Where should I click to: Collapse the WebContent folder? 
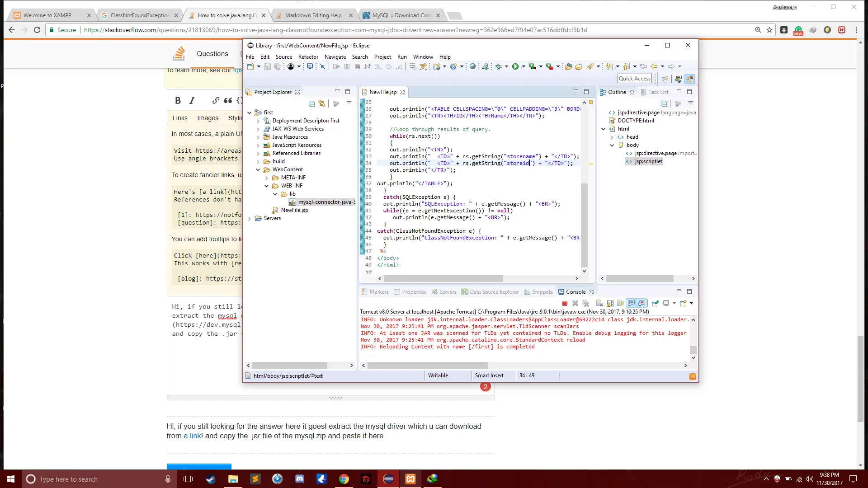click(258, 169)
